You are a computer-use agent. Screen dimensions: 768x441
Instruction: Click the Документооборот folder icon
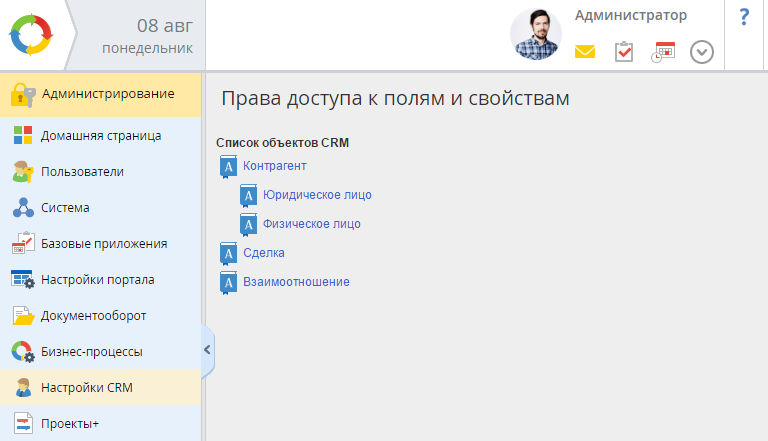(x=23, y=316)
